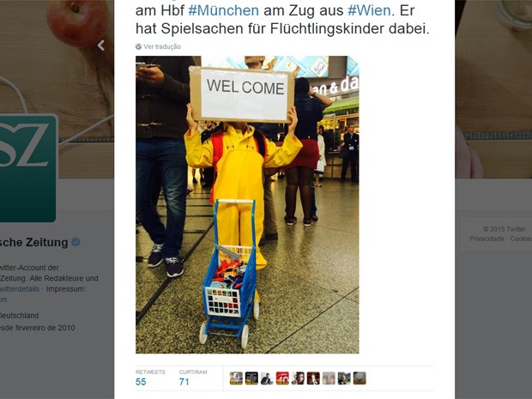Viewport: 532px width, 399px height.
Task: Translate the tweet via Ver tradução
Action: tap(162, 47)
